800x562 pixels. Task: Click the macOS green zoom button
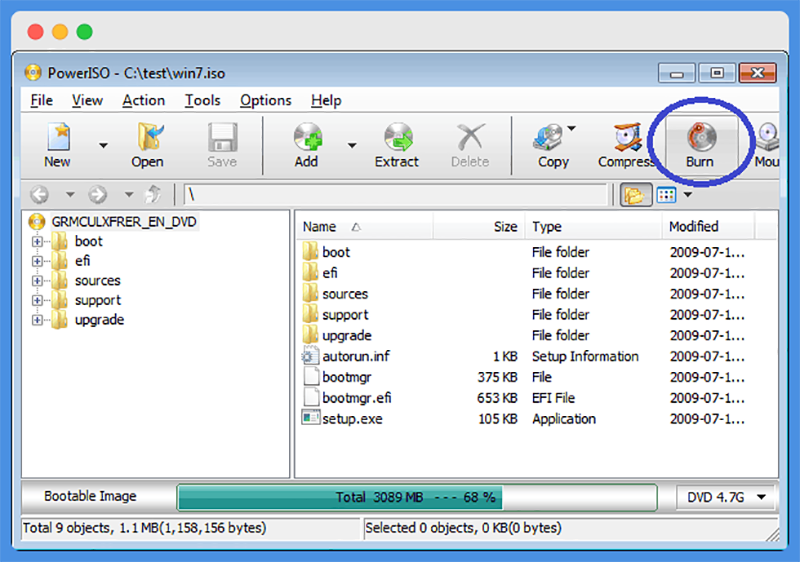click(x=84, y=32)
